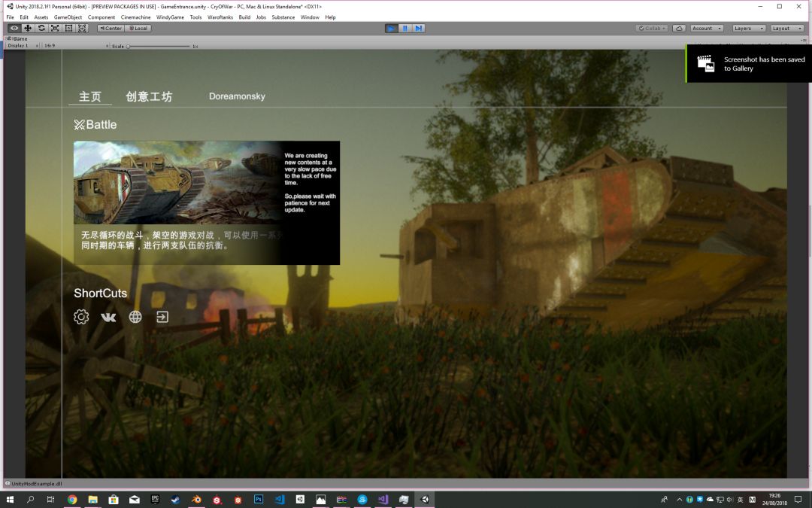This screenshot has height=508, width=812.
Task: Open Unity Services cloud button
Action: [679, 29]
